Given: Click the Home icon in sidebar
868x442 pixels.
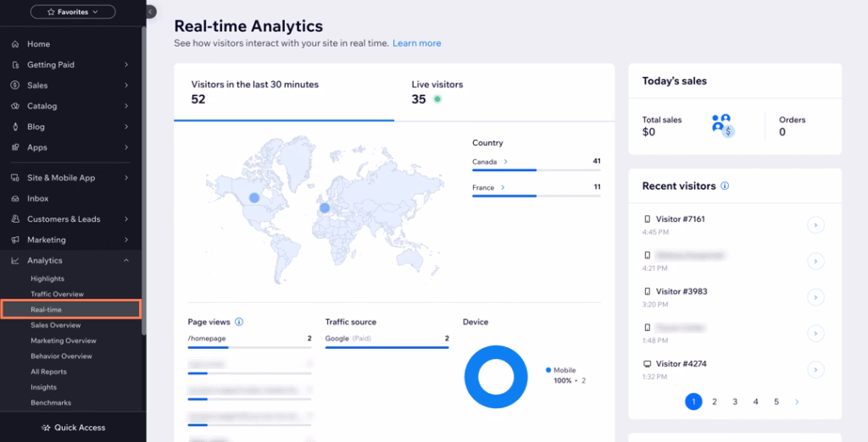Looking at the screenshot, I should tap(15, 44).
